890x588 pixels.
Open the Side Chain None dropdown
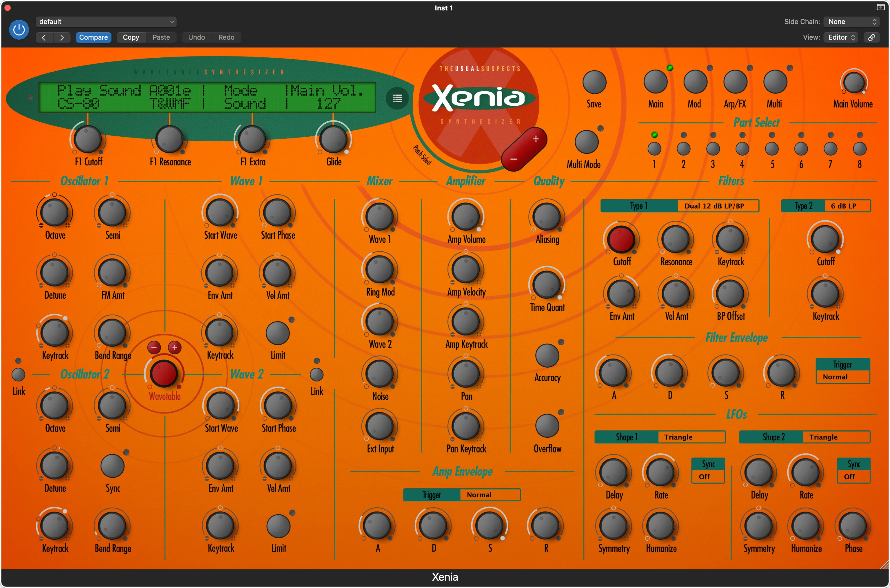click(851, 22)
